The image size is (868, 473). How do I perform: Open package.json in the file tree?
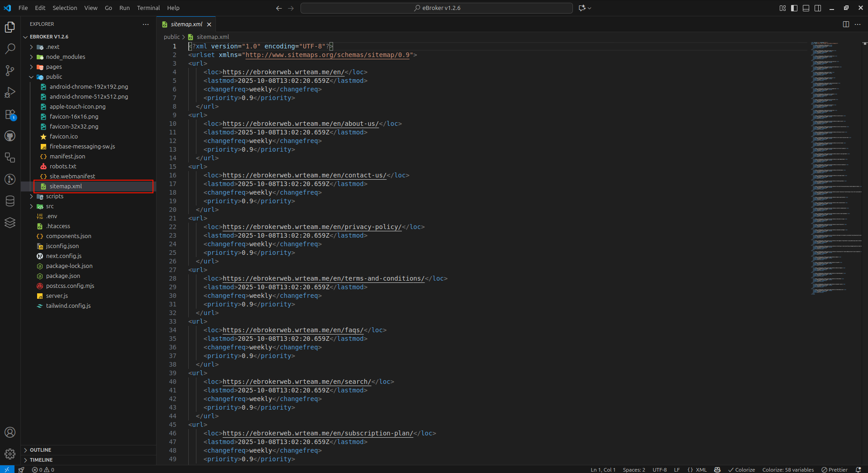[x=63, y=276]
